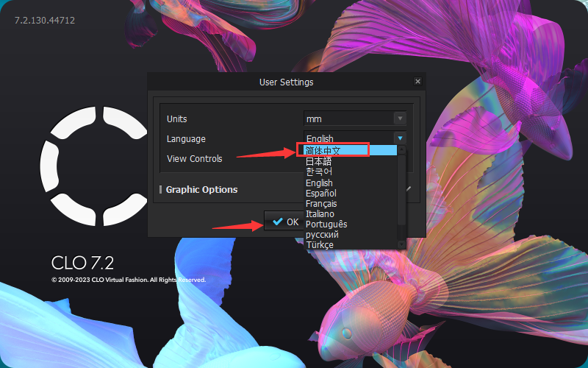The height and width of the screenshot is (368, 588).
Task: Select 한국어 from the language list
Action: (351, 171)
